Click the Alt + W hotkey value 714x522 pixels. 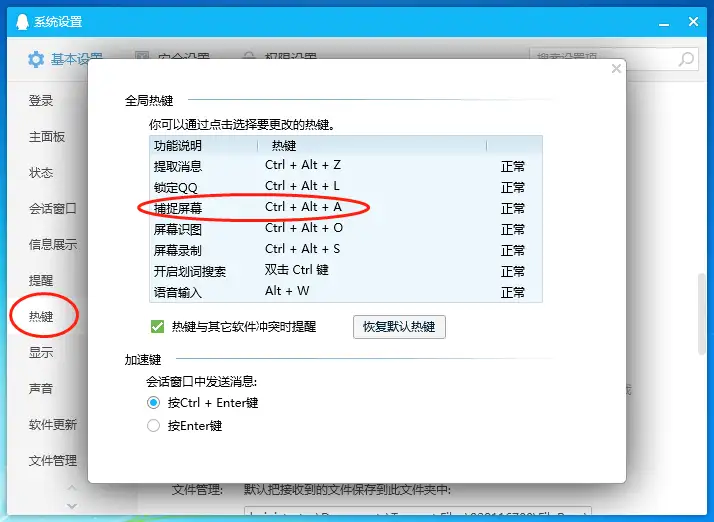(287, 291)
